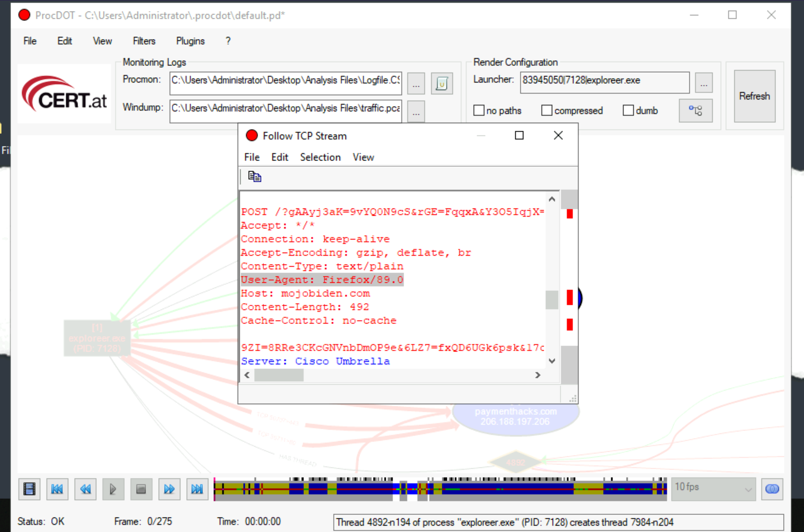Viewport: 804px width, 532px height.
Task: Click the Content-Type: text/plain line
Action: coord(322,266)
